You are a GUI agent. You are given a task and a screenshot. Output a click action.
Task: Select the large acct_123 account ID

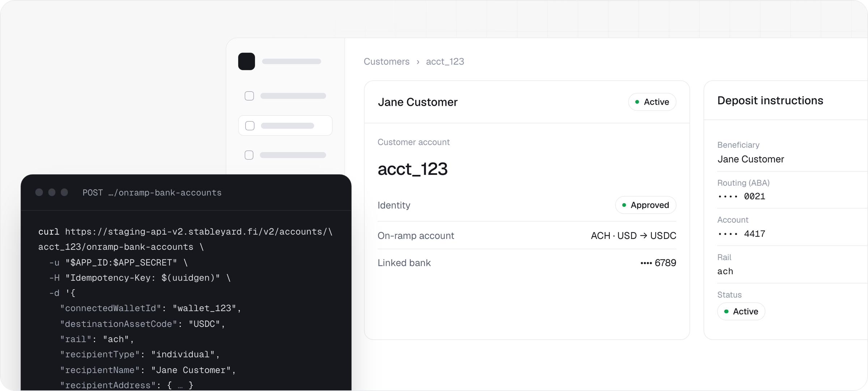tap(412, 169)
